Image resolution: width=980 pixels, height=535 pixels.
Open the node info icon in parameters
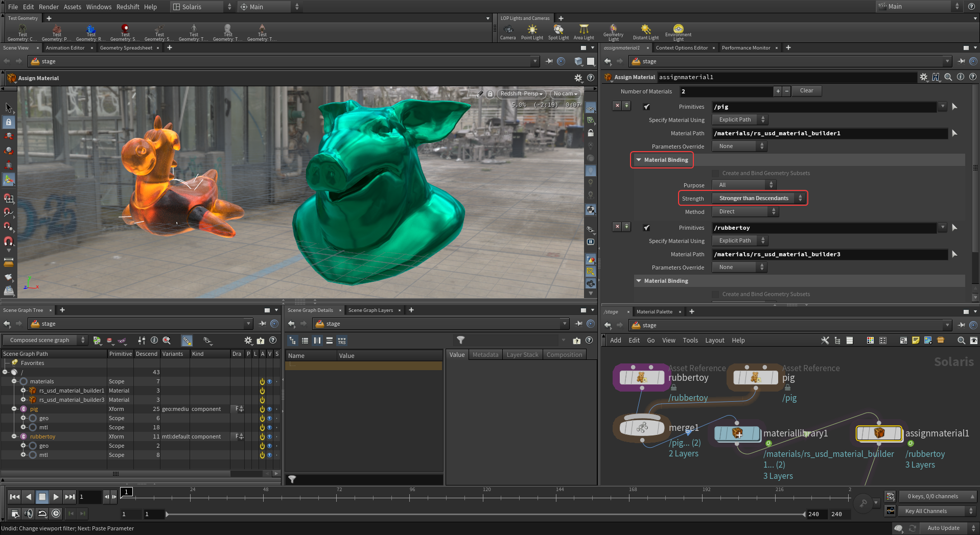point(961,77)
